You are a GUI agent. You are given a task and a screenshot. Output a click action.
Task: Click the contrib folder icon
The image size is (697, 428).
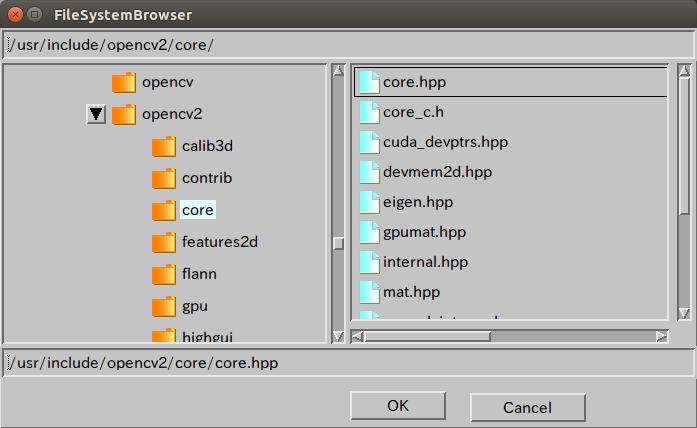164,179
